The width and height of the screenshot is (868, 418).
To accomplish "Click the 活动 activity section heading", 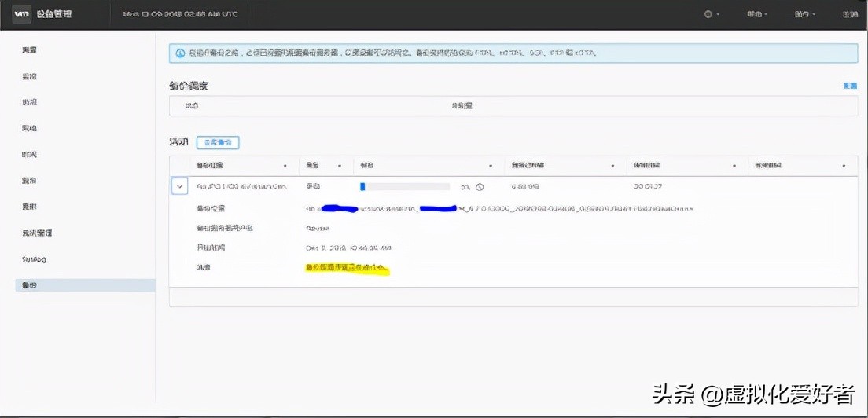I will pyautogui.click(x=178, y=142).
